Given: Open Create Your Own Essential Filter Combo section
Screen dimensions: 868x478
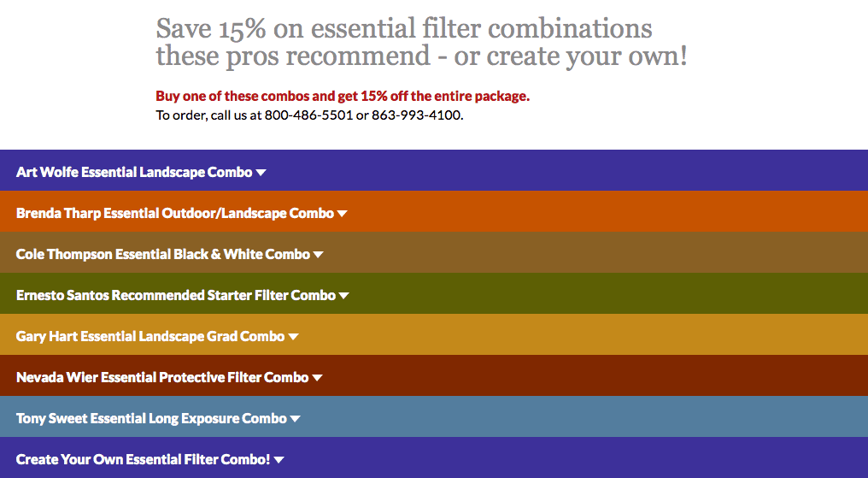Looking at the screenshot, I should (x=434, y=457).
